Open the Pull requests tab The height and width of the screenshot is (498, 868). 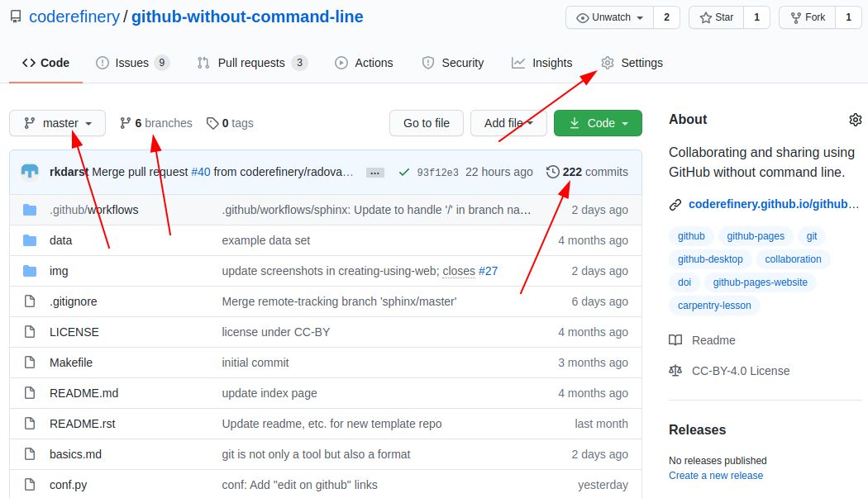252,63
